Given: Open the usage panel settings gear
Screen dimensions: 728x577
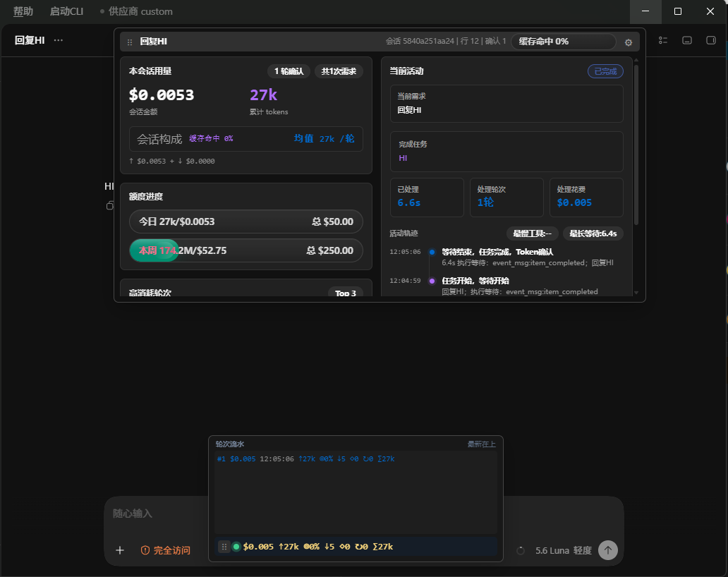Looking at the screenshot, I should point(628,42).
